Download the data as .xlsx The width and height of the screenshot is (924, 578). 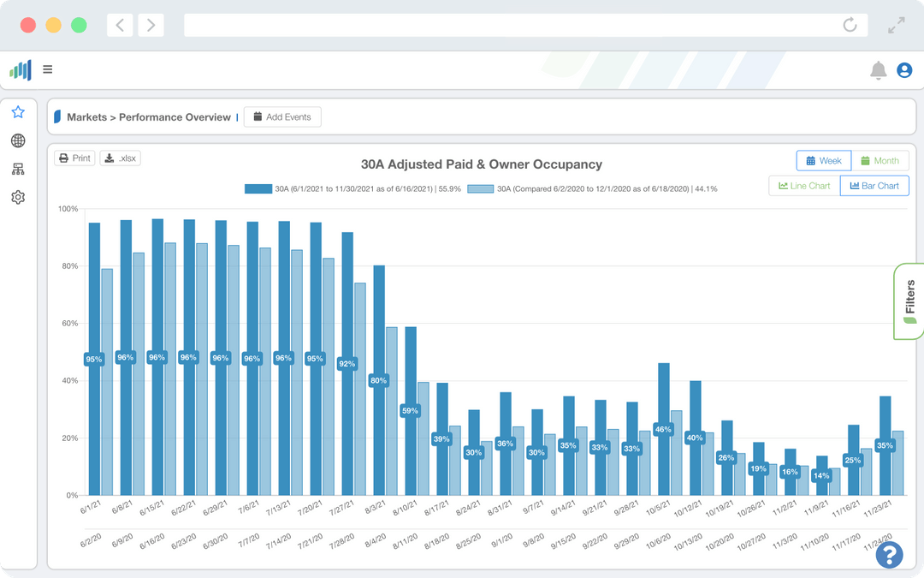click(119, 158)
